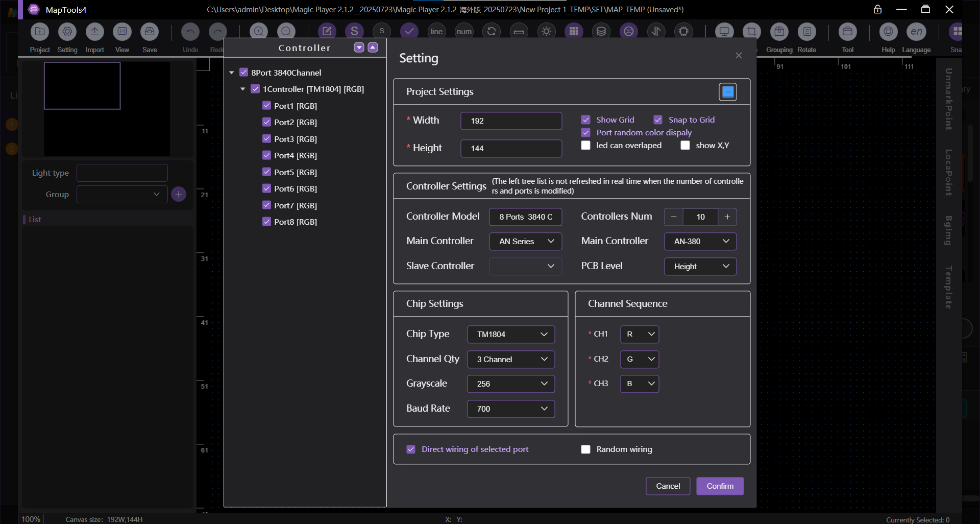Close the Setting dialog with X
This screenshot has height=524, width=980.
739,55
